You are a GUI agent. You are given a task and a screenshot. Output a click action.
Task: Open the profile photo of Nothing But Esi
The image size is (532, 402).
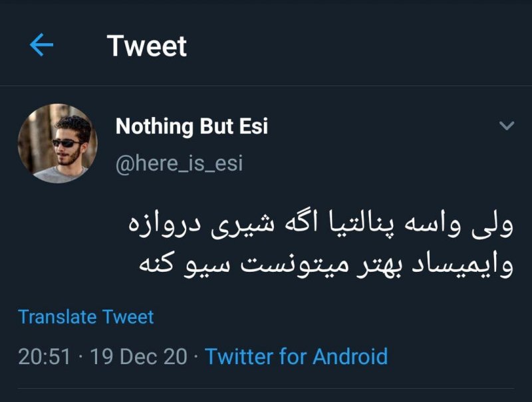click(x=57, y=143)
